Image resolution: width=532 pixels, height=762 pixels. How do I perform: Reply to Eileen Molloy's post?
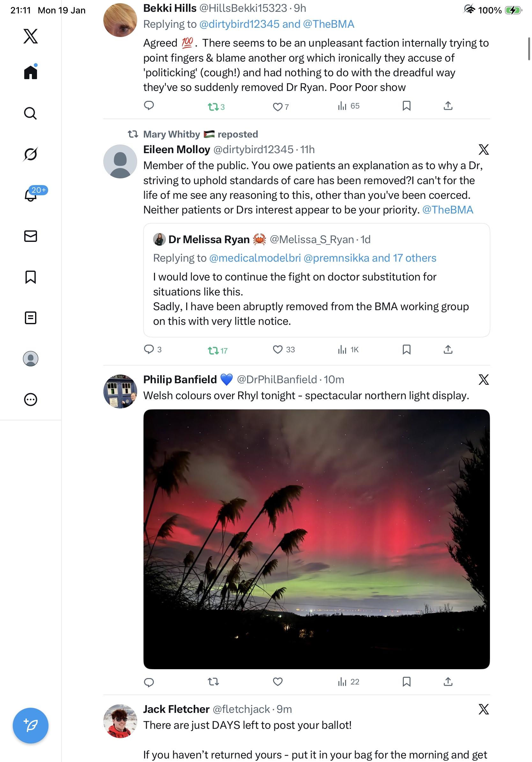click(x=149, y=349)
